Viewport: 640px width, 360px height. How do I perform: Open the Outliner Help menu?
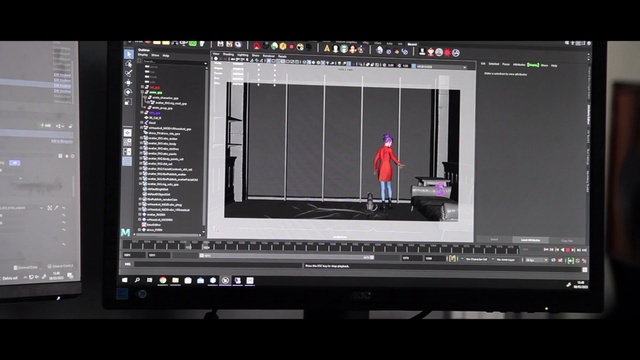tap(166, 56)
